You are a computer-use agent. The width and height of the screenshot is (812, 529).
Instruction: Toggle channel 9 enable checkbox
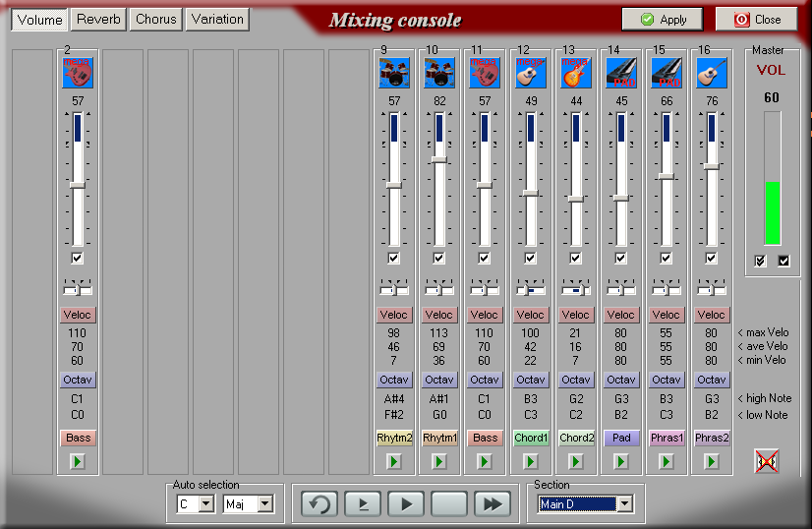pyautogui.click(x=393, y=258)
